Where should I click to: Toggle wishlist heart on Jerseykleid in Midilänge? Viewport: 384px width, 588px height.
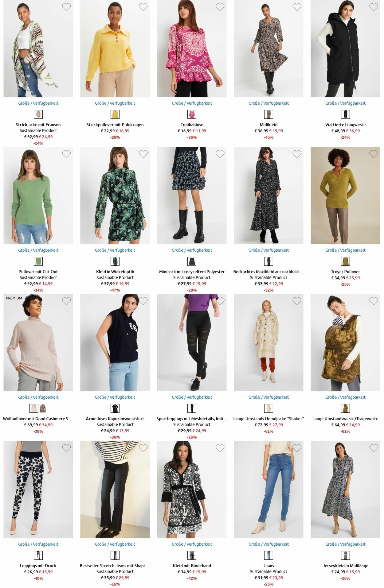click(x=374, y=448)
